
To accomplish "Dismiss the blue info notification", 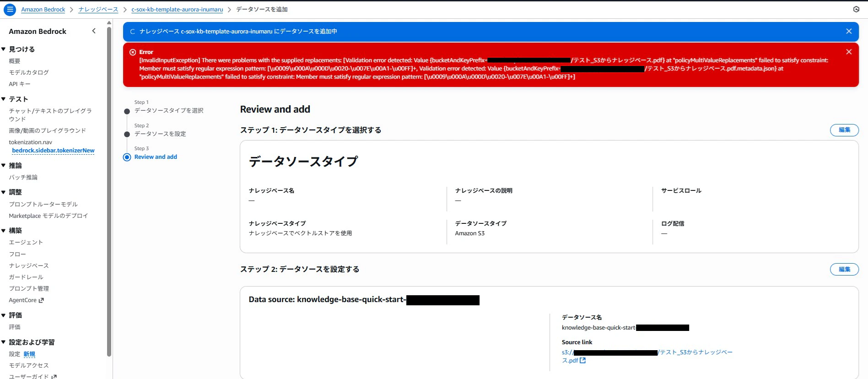I will click(849, 31).
